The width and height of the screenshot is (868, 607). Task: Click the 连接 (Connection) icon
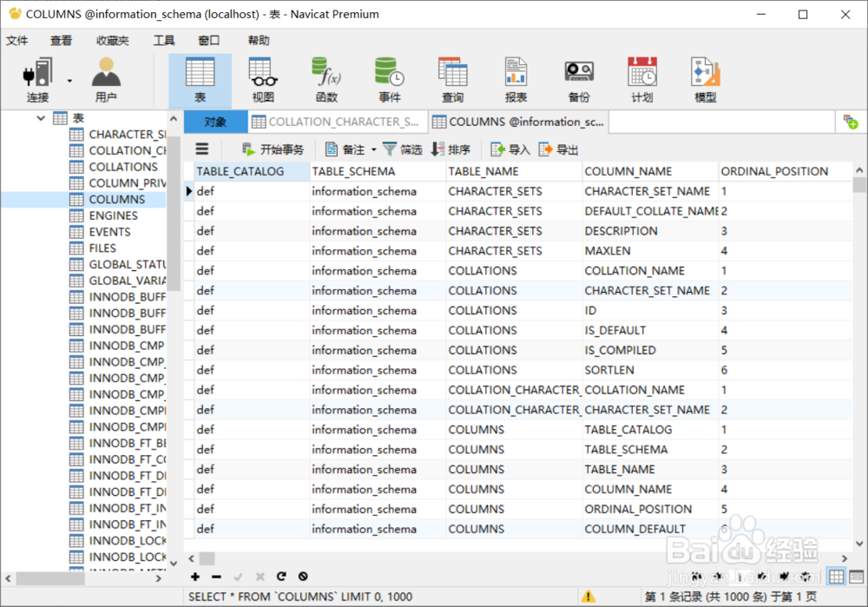[36, 78]
